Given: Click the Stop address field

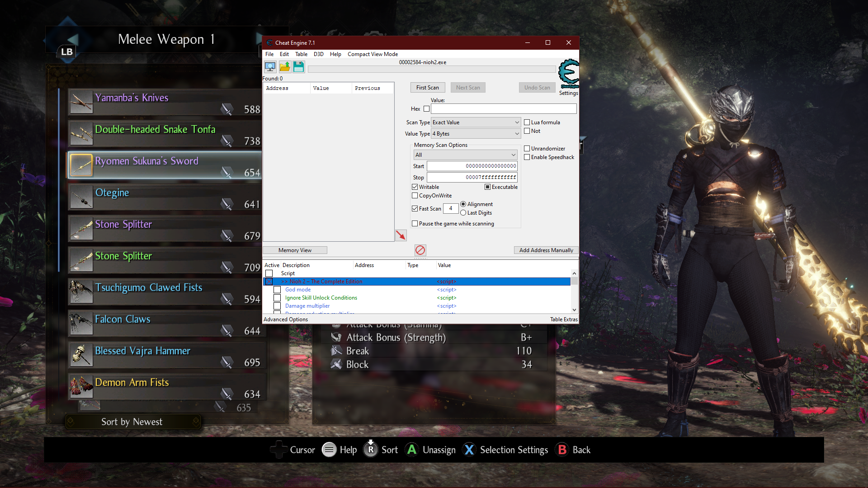Looking at the screenshot, I should pyautogui.click(x=472, y=178).
